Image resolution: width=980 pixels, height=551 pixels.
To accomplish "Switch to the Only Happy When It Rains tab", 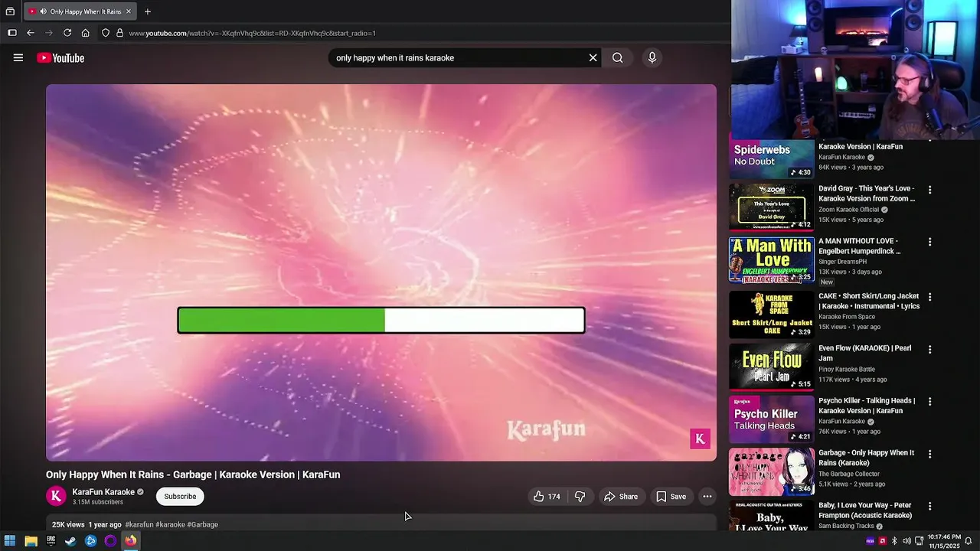I will click(80, 11).
